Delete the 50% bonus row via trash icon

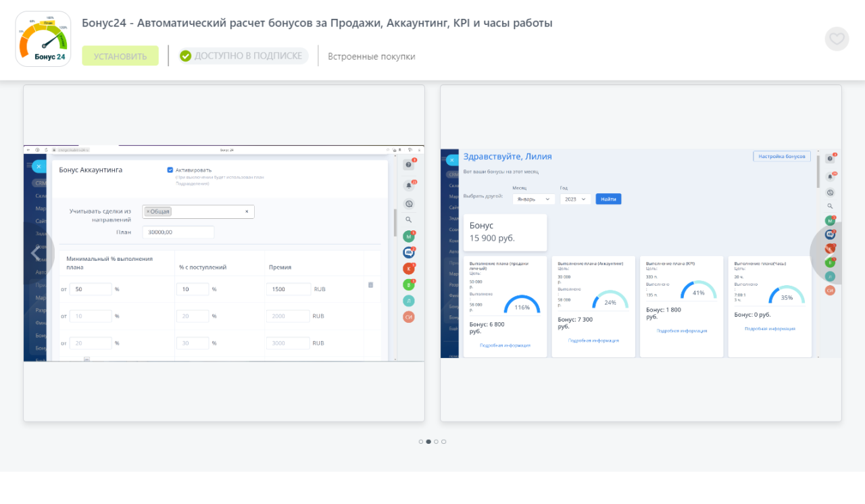[370, 285]
